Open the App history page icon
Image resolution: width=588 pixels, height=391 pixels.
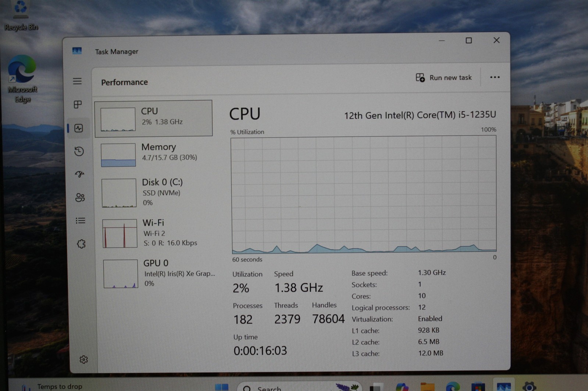[79, 151]
